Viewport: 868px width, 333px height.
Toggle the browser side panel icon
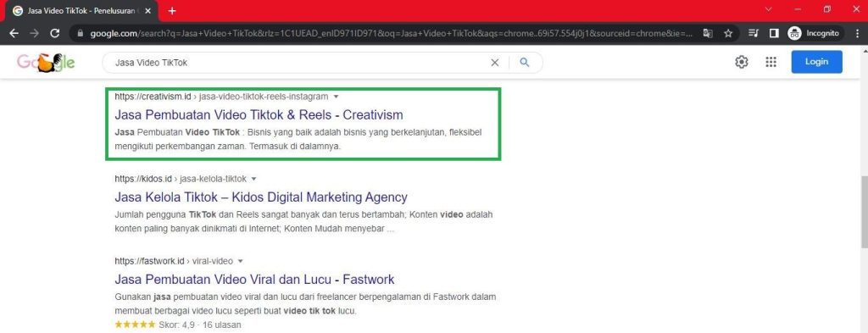tap(774, 33)
